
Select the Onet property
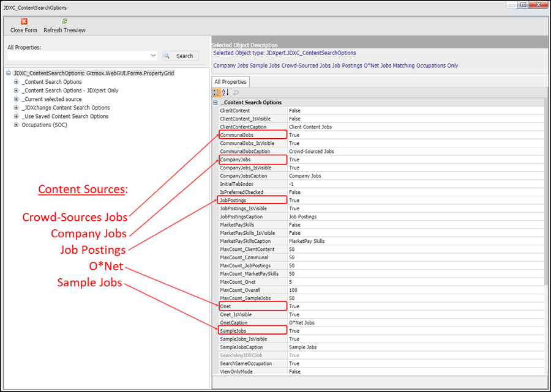point(225,306)
